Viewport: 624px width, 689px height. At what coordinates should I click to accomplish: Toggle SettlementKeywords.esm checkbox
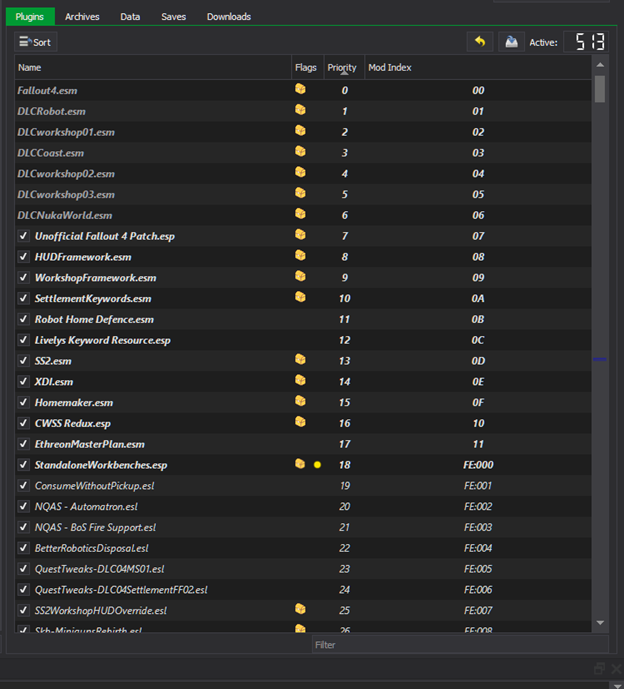23,298
